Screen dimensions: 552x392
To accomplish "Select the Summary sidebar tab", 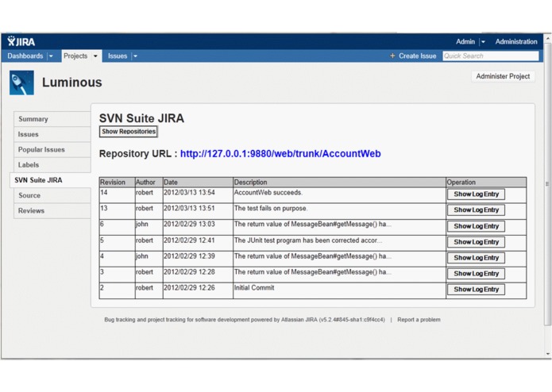I will pyautogui.click(x=52, y=119).
